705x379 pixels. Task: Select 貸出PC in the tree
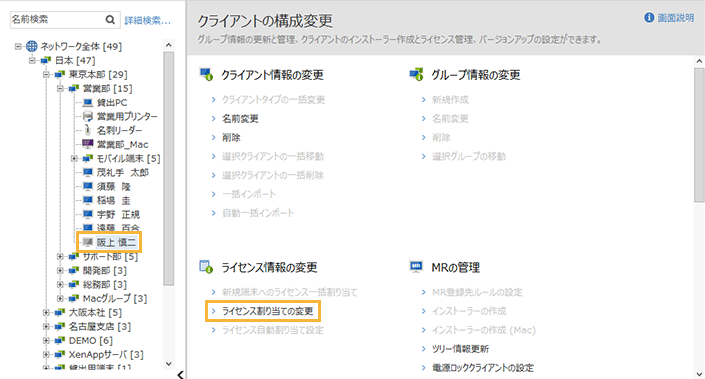(112, 103)
